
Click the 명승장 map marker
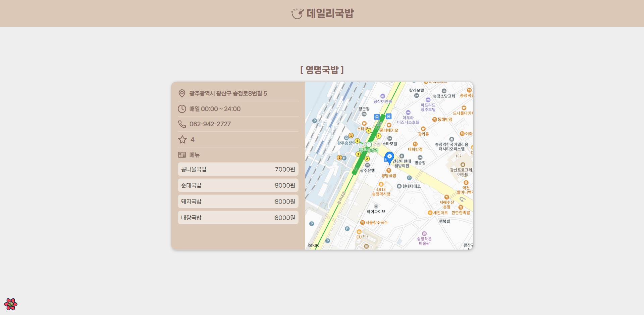pos(420,157)
